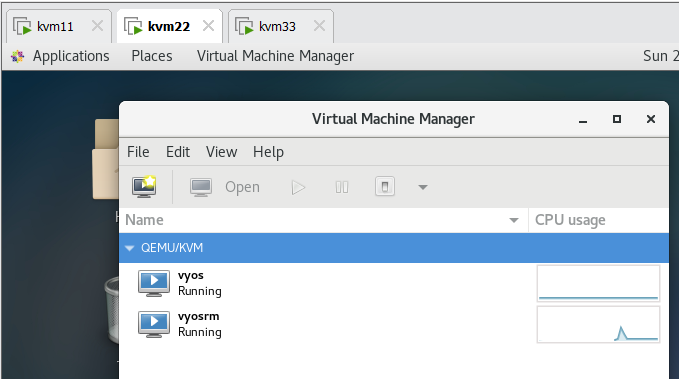Shut down the virtual machine

click(x=385, y=187)
